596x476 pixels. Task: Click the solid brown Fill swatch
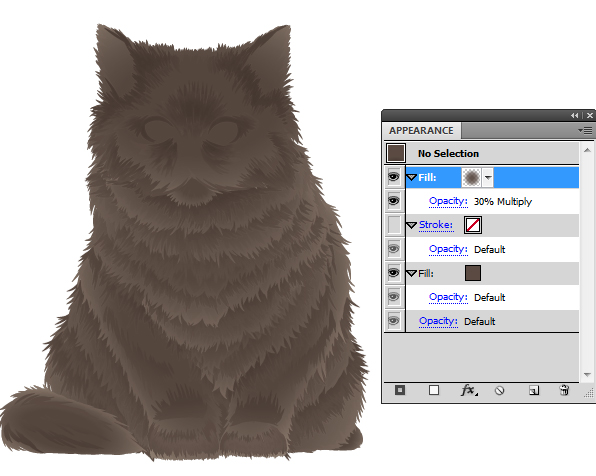[x=473, y=273]
